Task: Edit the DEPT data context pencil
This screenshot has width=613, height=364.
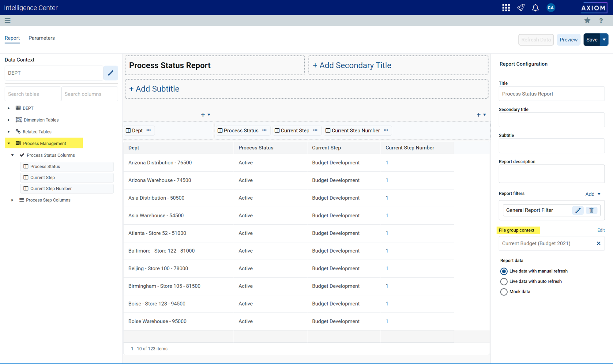Action: [111, 73]
